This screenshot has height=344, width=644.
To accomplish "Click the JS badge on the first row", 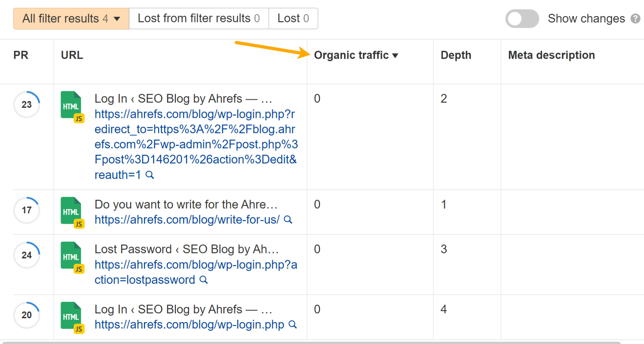I will 80,118.
